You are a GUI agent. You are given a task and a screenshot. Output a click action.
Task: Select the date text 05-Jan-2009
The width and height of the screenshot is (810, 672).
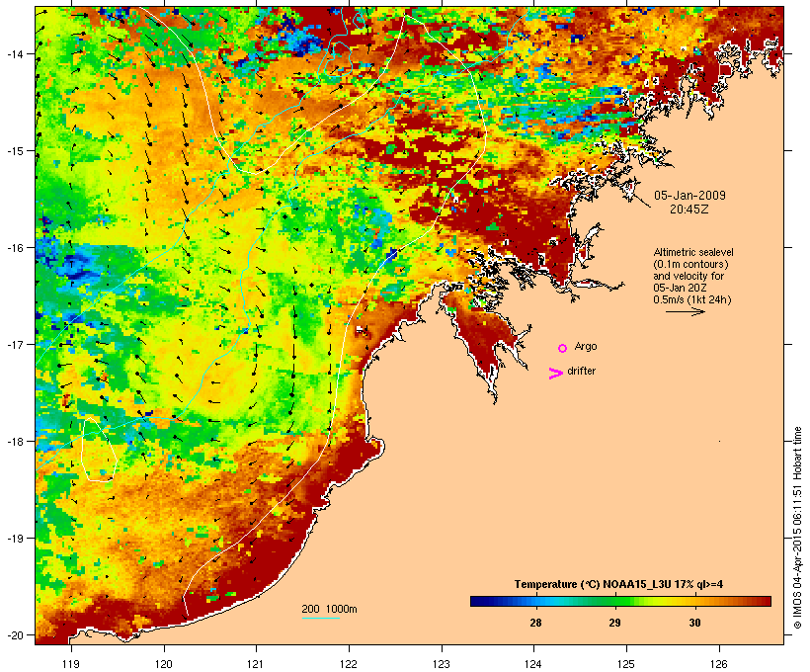689,196
